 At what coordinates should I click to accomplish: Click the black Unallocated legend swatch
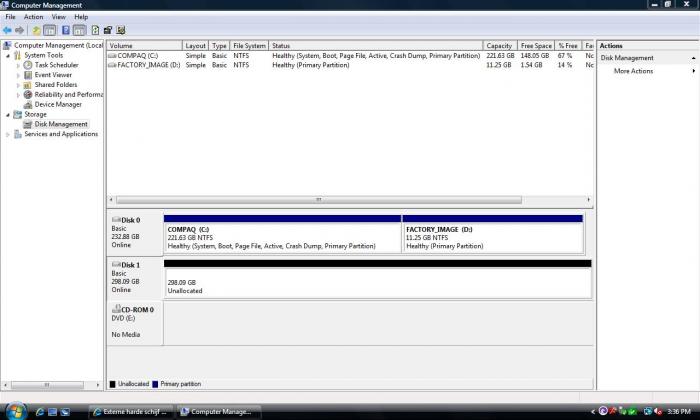click(112, 384)
